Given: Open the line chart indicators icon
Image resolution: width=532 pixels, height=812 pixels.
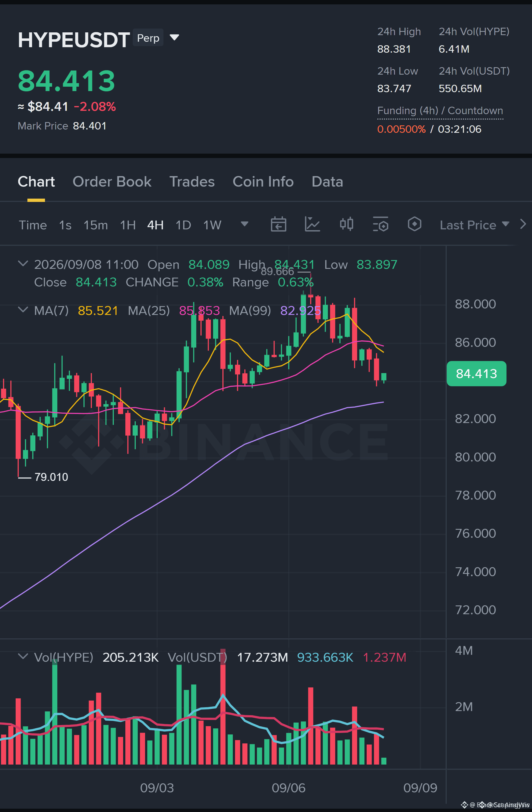Looking at the screenshot, I should point(312,224).
